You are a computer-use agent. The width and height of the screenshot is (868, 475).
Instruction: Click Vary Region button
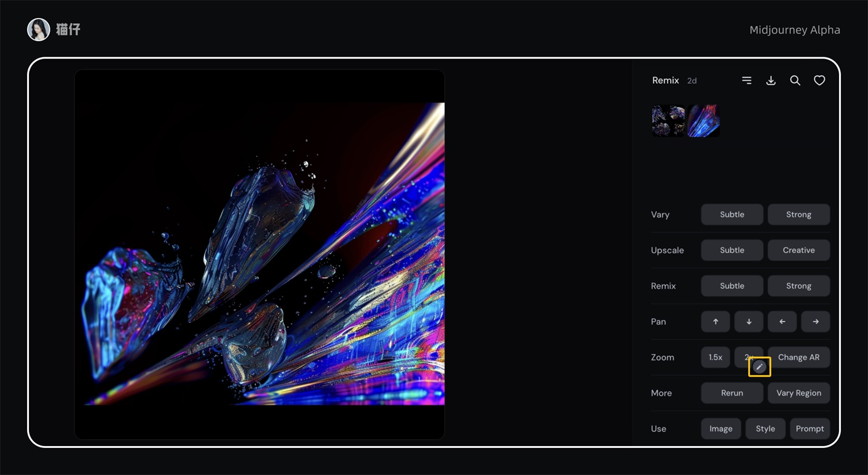pyautogui.click(x=799, y=393)
